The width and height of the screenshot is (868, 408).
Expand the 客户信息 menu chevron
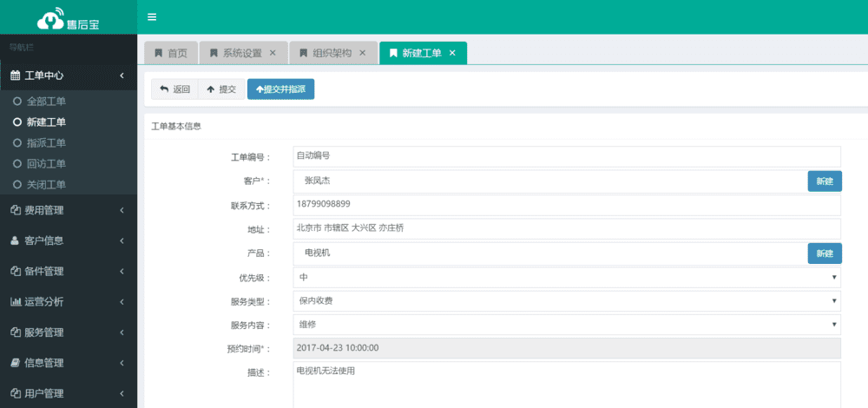pos(122,240)
